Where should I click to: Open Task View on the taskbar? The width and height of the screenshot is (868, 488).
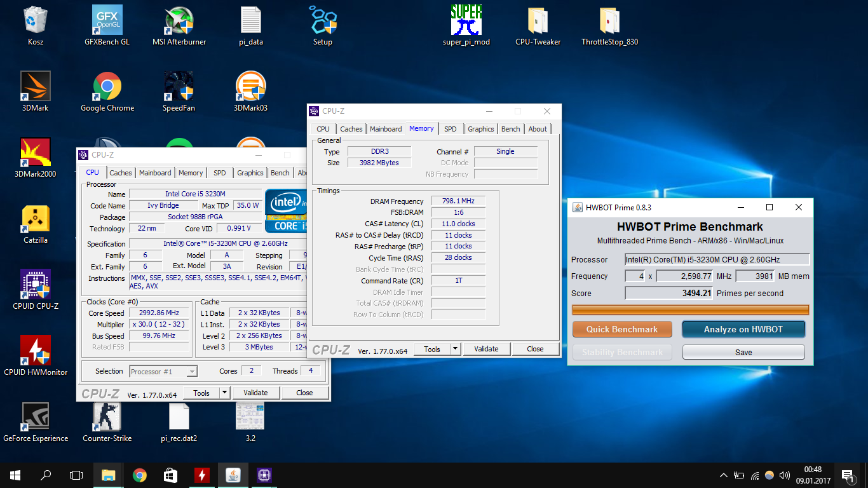(x=76, y=475)
